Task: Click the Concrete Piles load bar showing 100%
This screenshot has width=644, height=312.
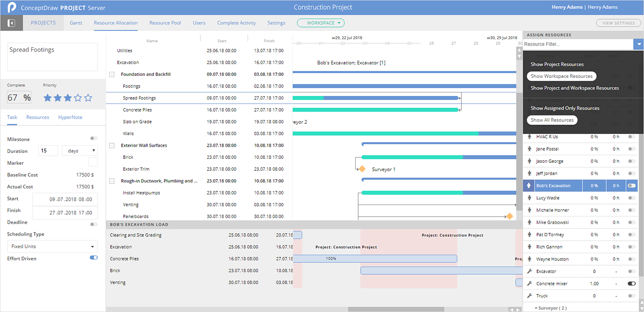Action: coord(375,259)
